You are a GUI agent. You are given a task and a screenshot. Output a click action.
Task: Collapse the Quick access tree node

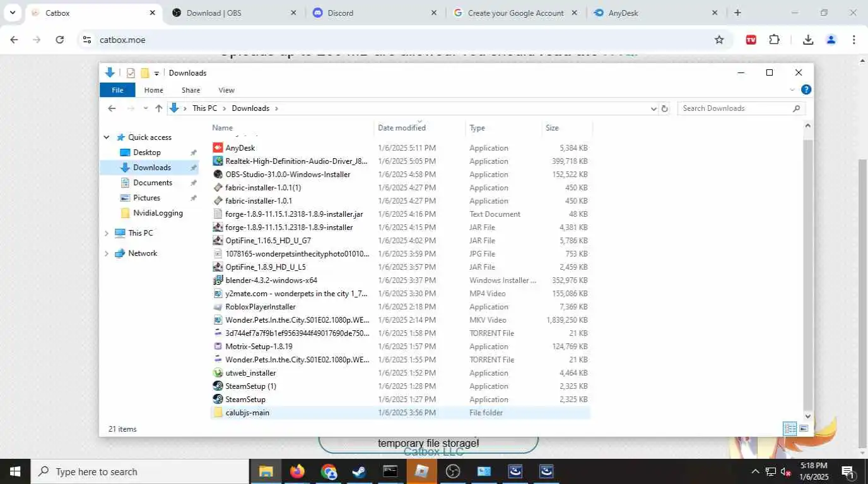coord(107,137)
